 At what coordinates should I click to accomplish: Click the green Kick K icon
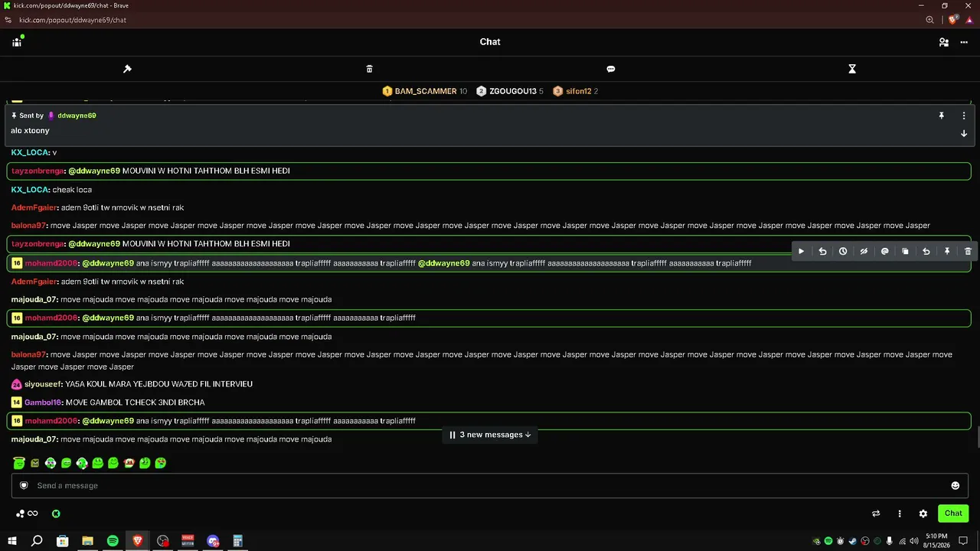click(x=56, y=514)
